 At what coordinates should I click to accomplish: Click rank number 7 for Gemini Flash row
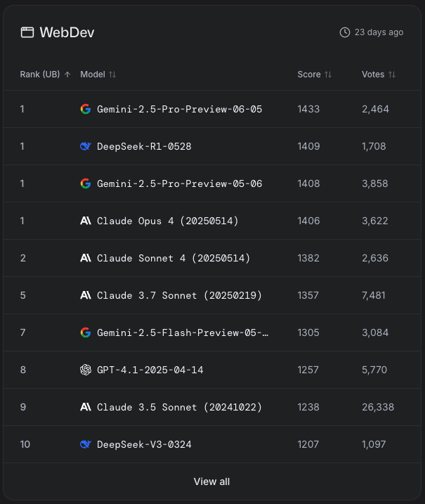pyautogui.click(x=22, y=332)
